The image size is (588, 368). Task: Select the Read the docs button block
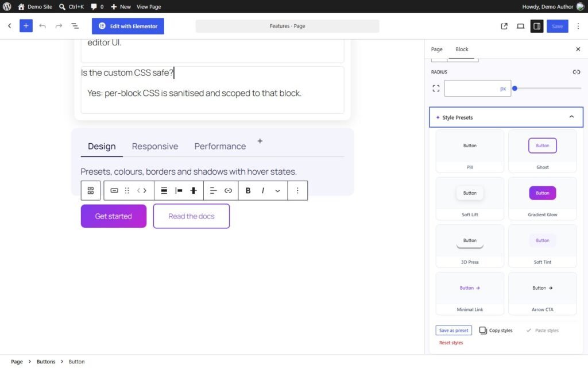pyautogui.click(x=191, y=216)
